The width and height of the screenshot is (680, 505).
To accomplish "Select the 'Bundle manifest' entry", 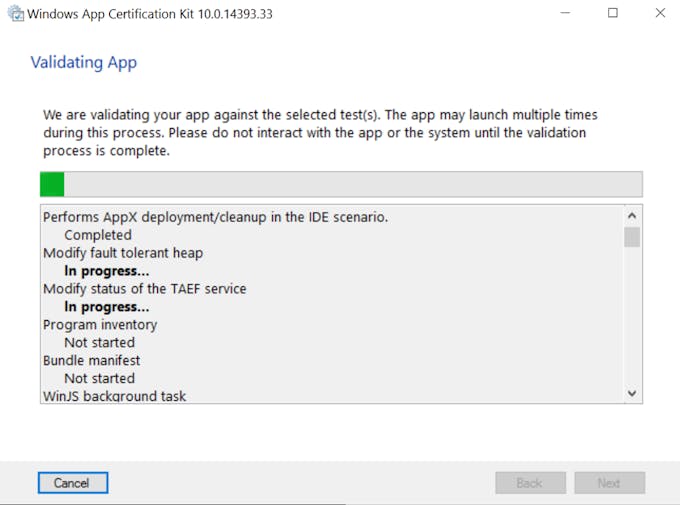I will (x=92, y=361).
